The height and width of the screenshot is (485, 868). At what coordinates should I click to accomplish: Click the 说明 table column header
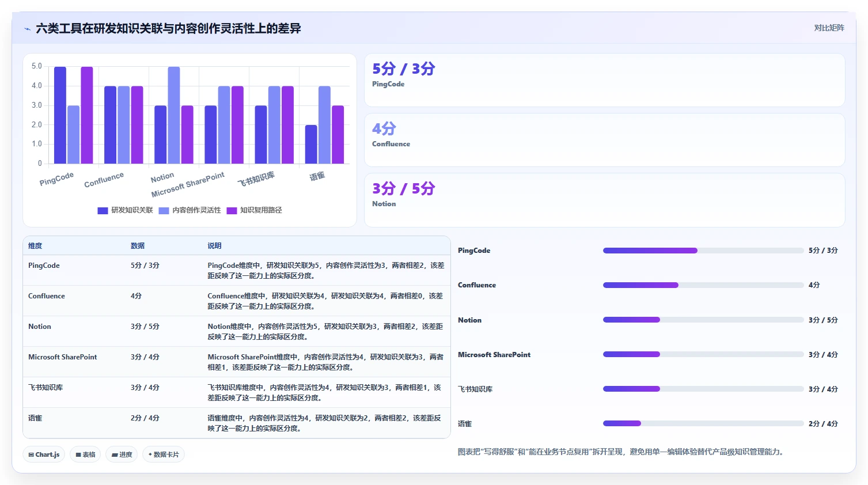click(214, 246)
